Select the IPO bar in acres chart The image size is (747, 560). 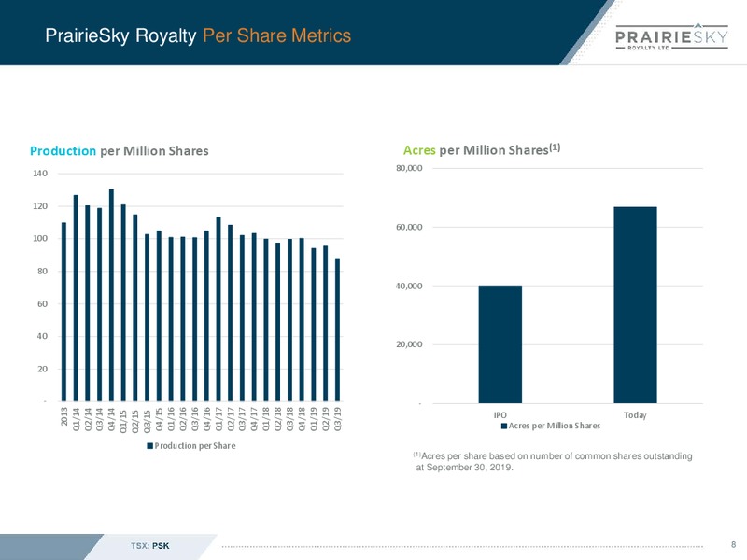pos(500,344)
